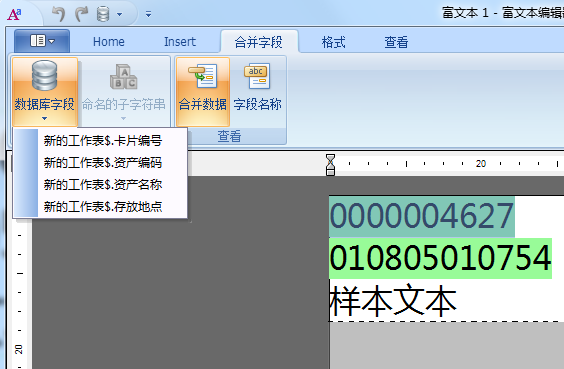Click the 20 mark on horizontal ruler

(481, 164)
